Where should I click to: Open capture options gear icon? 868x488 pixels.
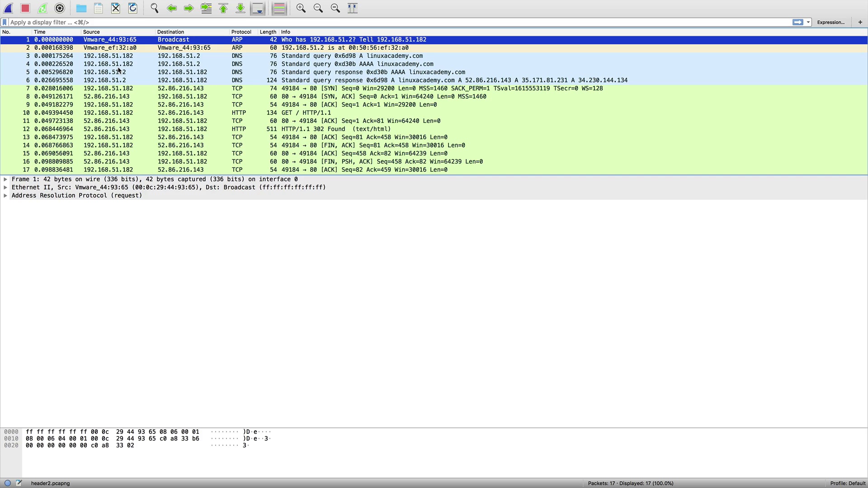pyautogui.click(x=60, y=8)
